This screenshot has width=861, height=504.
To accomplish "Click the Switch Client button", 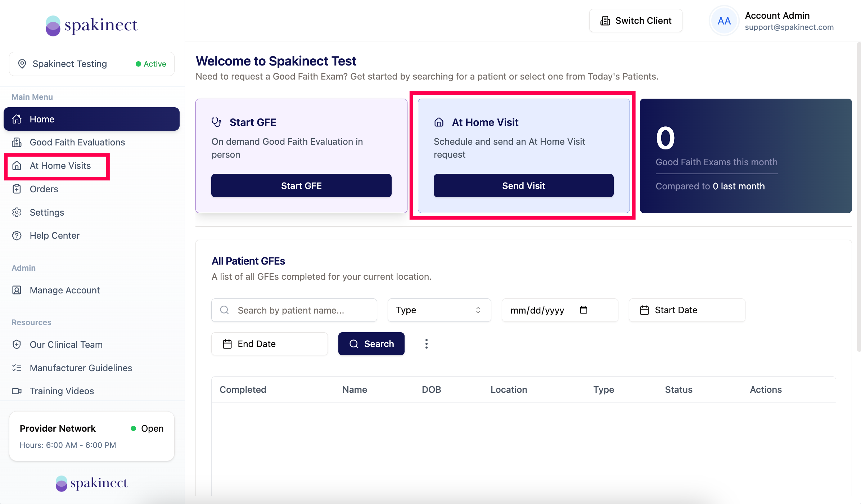I will 636,21.
